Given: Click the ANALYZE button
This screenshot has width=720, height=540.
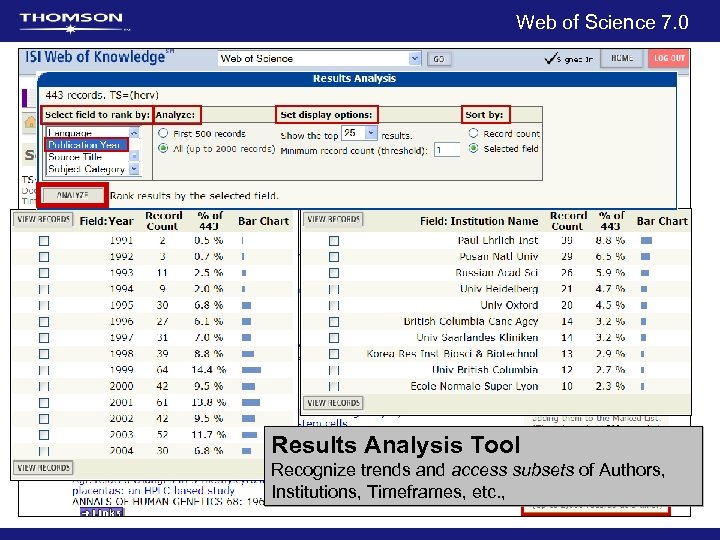Looking at the screenshot, I should pos(73,195).
